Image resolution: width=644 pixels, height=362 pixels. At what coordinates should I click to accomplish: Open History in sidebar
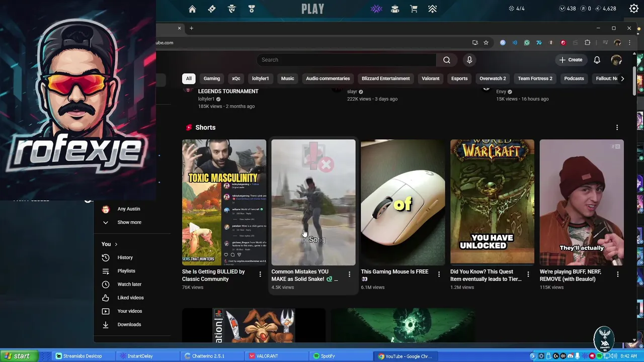[x=125, y=257]
